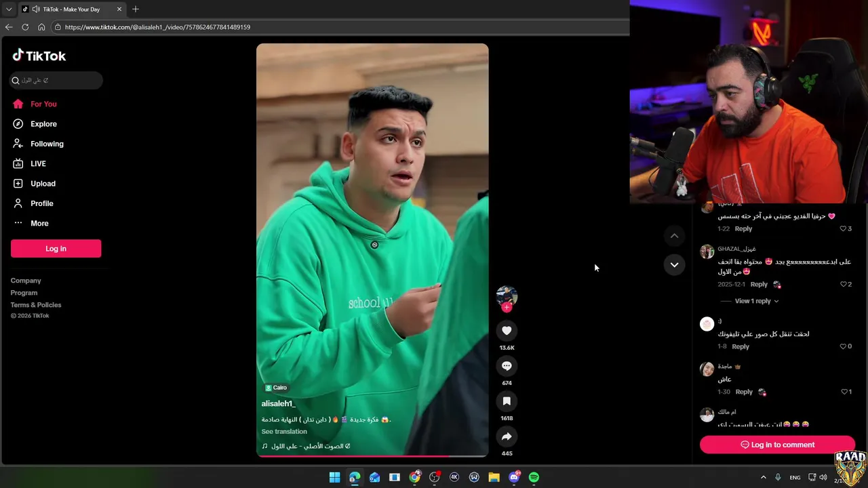The width and height of the screenshot is (868, 488).
Task: Click the search magnifier icon
Action: [16, 81]
